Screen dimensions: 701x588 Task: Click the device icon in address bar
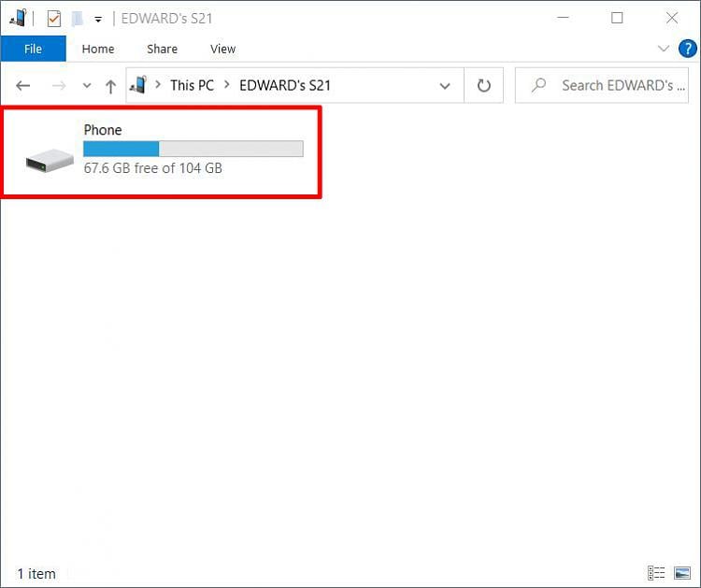pyautogui.click(x=137, y=85)
